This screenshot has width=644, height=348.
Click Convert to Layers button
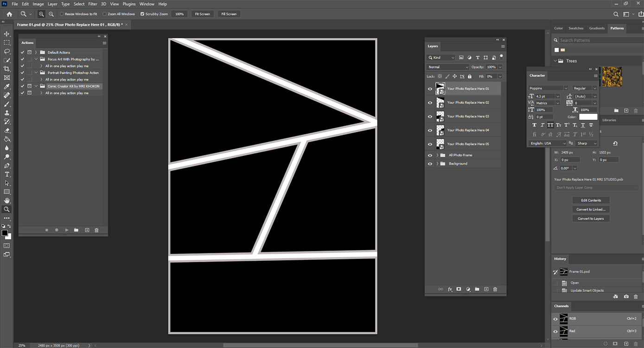(591, 219)
